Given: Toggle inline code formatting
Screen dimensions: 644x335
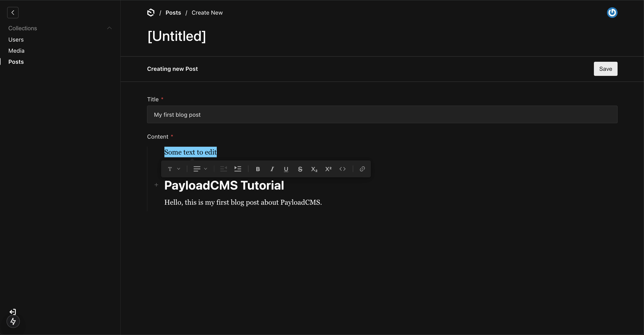Looking at the screenshot, I should coord(342,169).
